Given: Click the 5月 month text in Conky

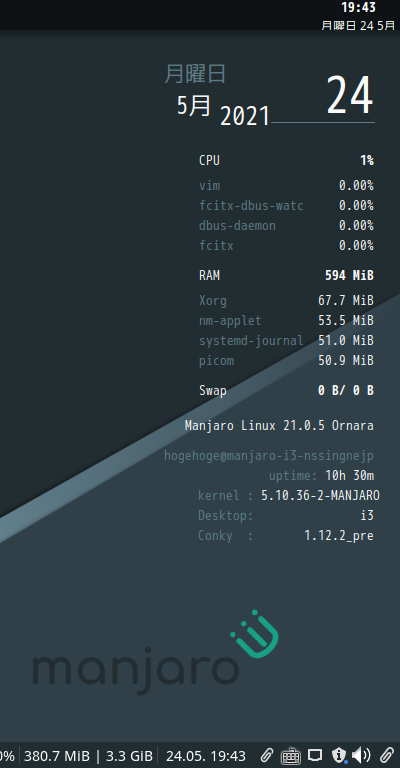Looking at the screenshot, I should [194, 105].
